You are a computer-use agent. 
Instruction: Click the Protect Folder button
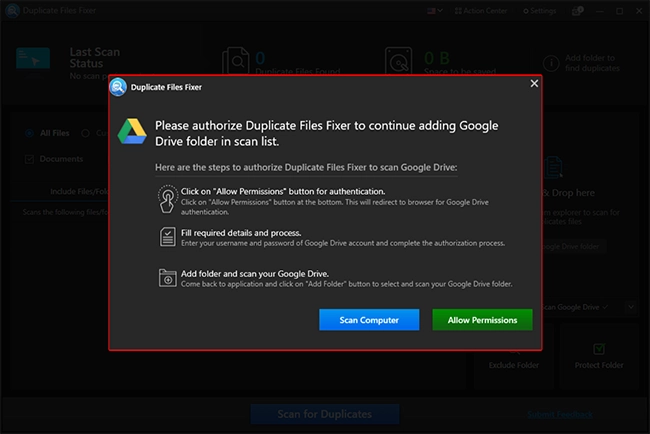click(599, 356)
